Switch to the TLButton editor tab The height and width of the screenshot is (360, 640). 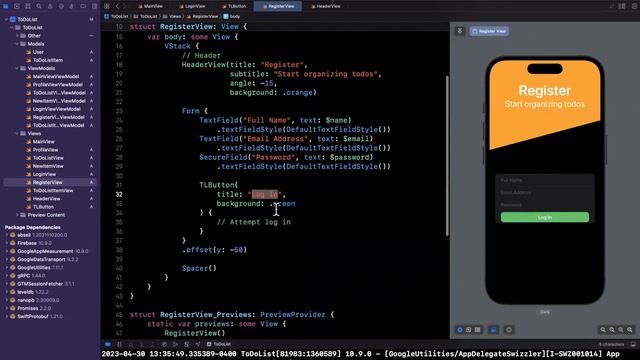234,6
